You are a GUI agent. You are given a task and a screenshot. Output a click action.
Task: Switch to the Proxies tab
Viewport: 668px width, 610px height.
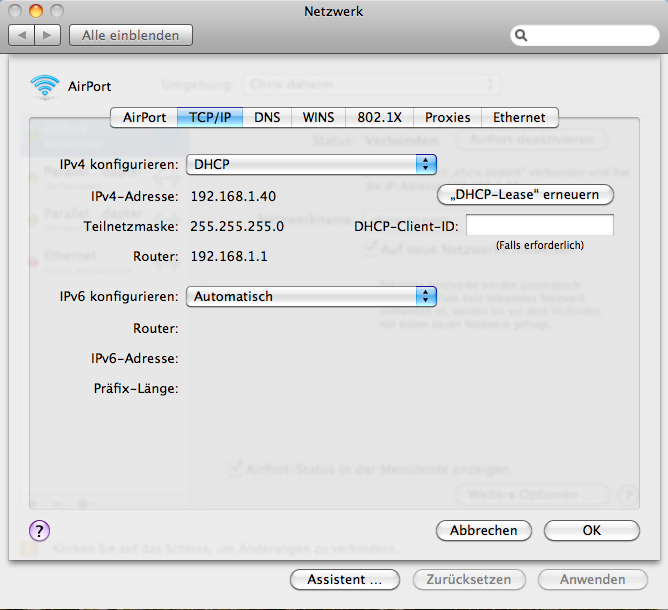click(x=447, y=118)
